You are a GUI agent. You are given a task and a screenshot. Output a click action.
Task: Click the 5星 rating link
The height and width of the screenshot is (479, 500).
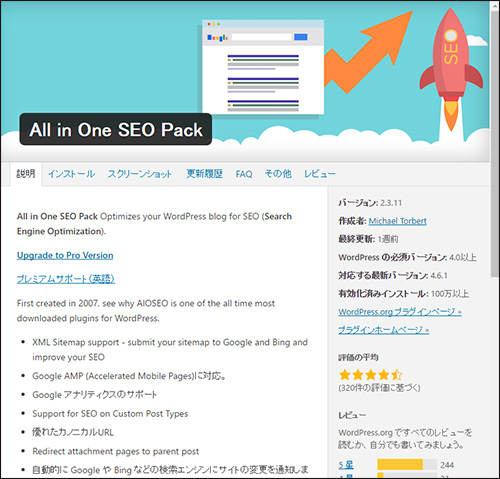click(346, 465)
